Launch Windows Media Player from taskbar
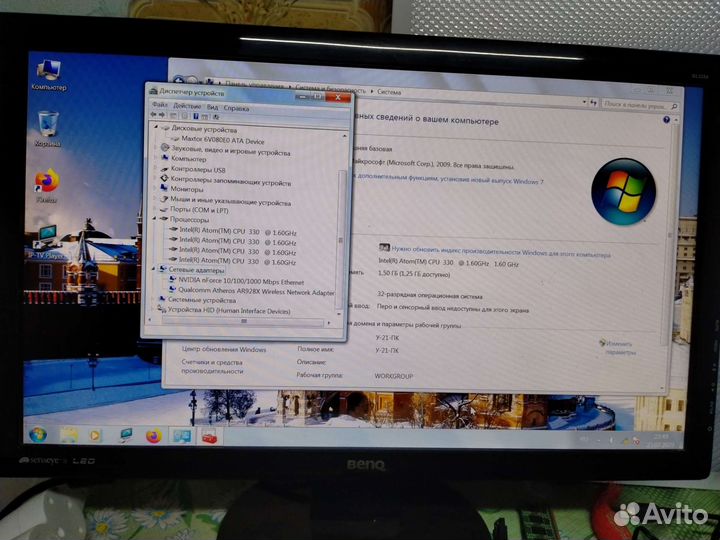The width and height of the screenshot is (720, 540). tap(95, 435)
